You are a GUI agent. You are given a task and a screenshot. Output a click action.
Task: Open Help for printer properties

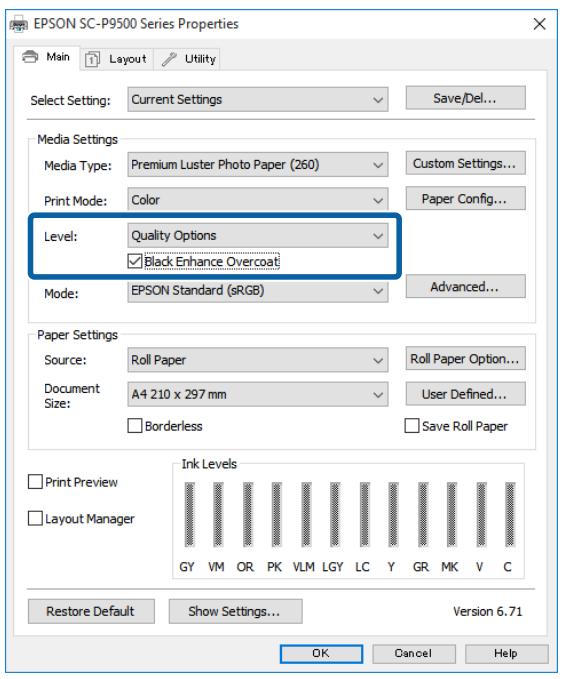pos(507,653)
